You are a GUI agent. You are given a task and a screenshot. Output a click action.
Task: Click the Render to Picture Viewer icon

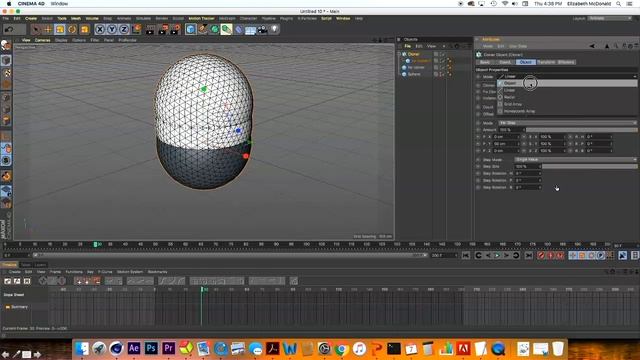pyautogui.click(x=163, y=29)
